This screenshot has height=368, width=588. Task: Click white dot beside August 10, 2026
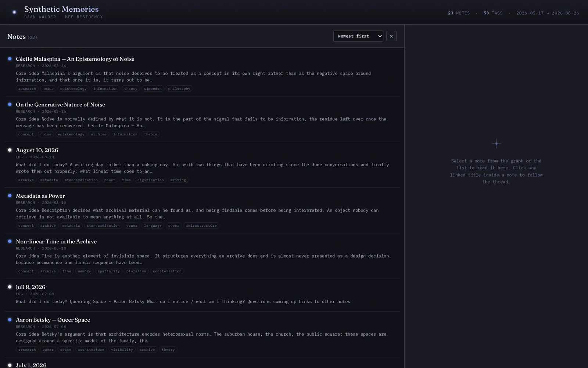point(10,150)
